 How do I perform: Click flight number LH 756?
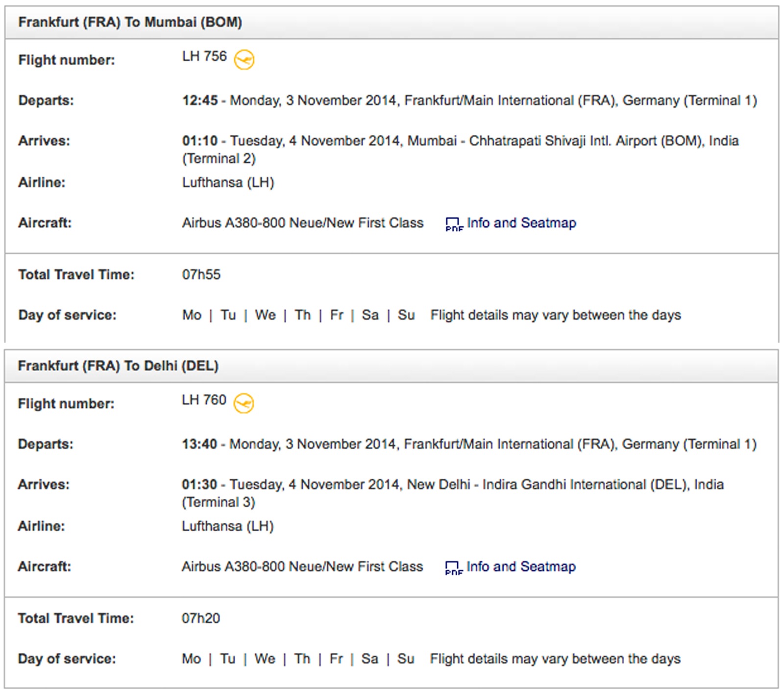204,56
